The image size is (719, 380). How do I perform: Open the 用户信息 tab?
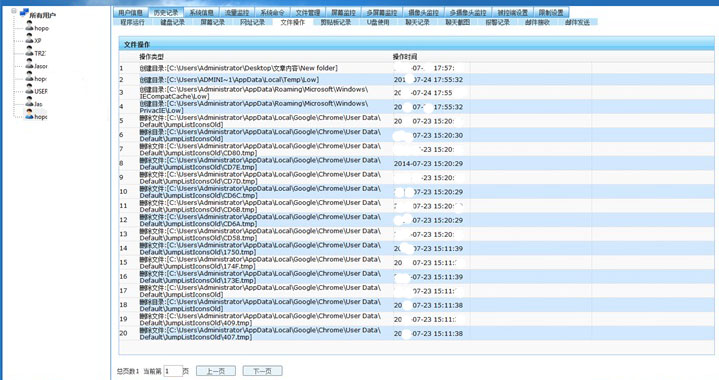coord(130,12)
